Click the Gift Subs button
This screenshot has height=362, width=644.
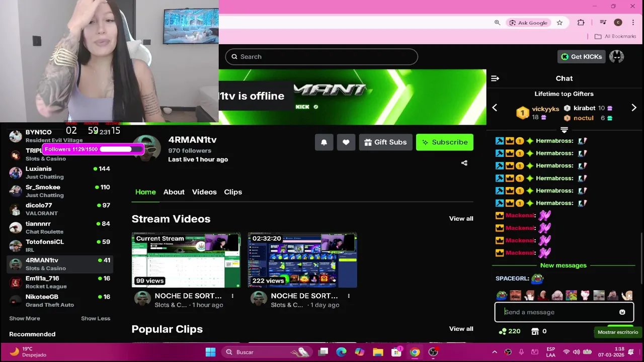(386, 142)
